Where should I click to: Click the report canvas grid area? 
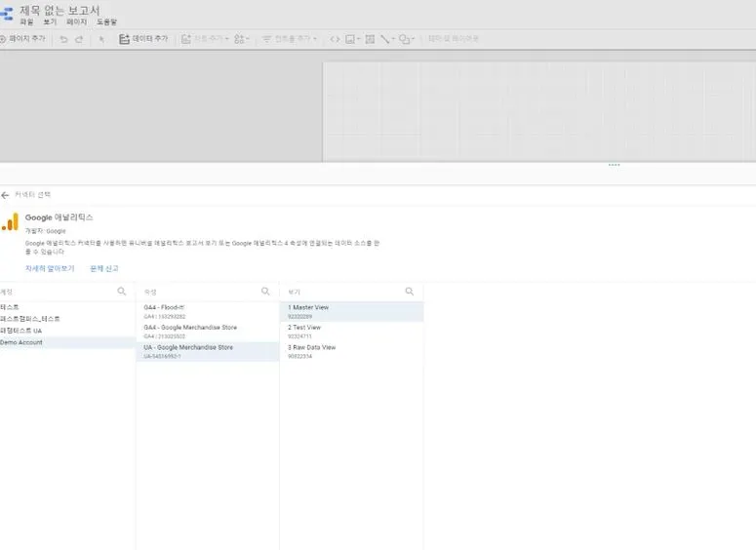tap(539, 112)
